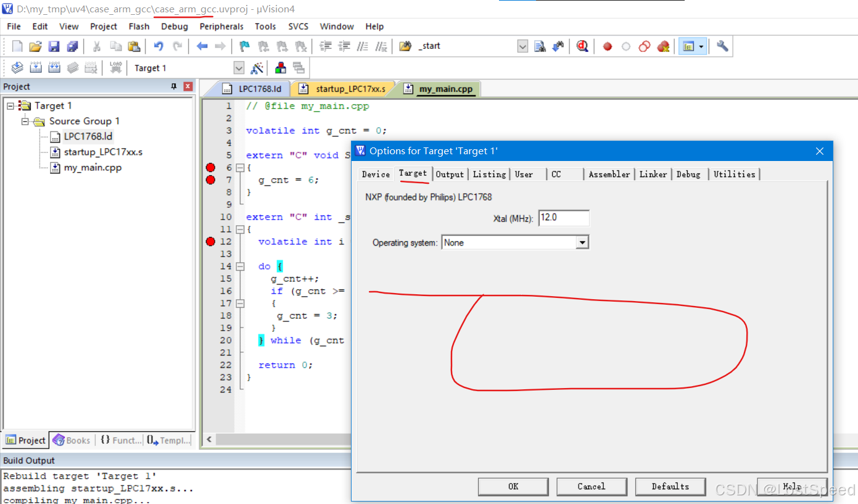Collapse the code fold at line 11
This screenshot has height=504, width=858.
240,229
